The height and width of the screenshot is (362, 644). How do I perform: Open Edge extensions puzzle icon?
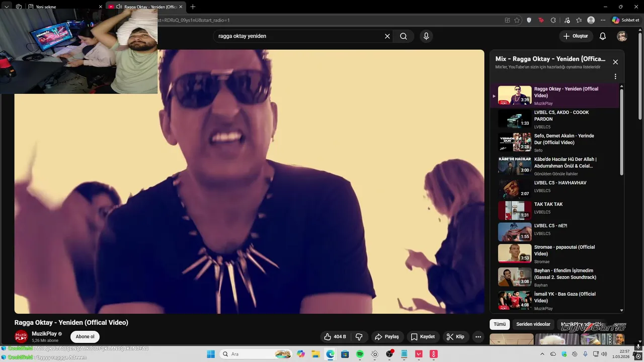(553, 20)
